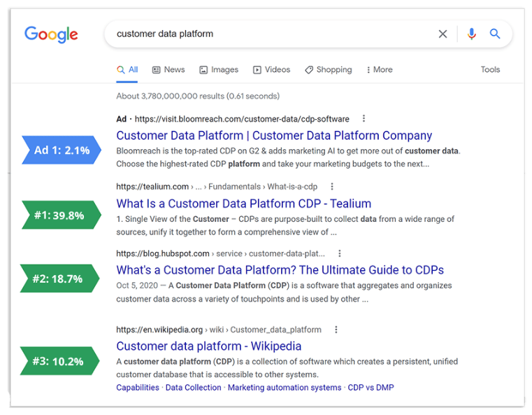532x415 pixels.
Task: Open the three-dot menu on Bloomreach ad
Action: [364, 118]
